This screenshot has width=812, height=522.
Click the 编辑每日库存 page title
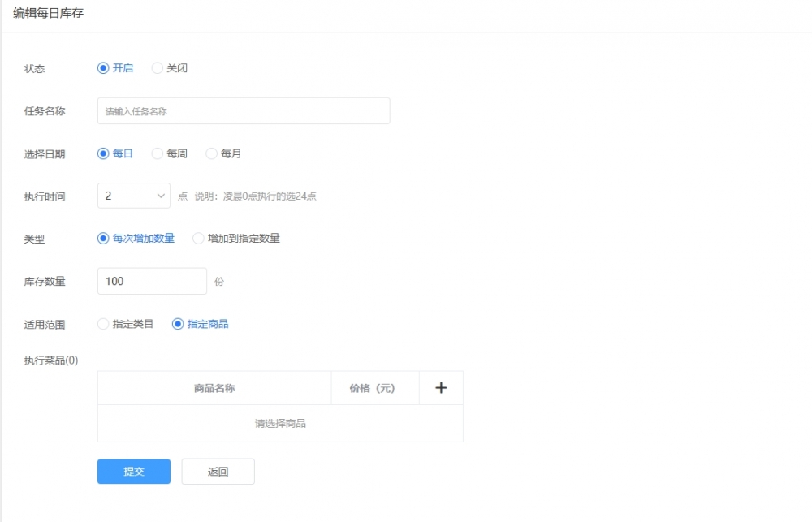click(48, 14)
